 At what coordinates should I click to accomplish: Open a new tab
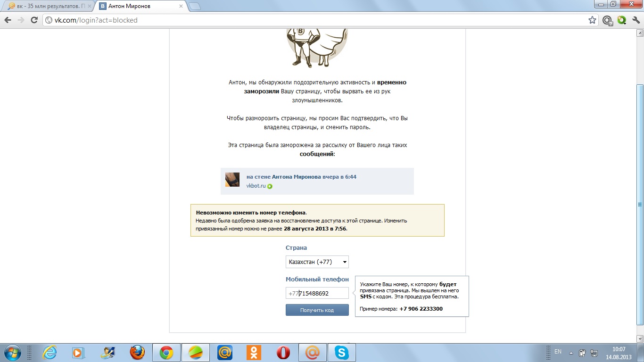tap(194, 6)
